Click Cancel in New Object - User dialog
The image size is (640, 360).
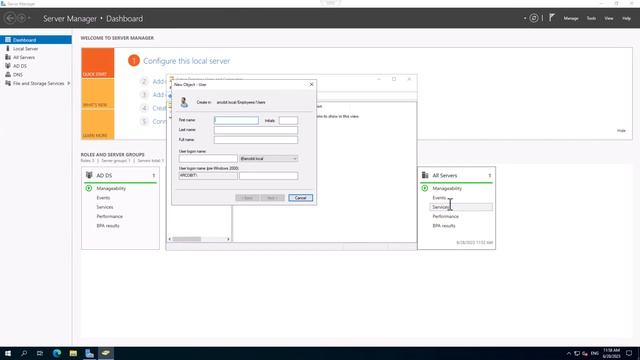[x=300, y=198]
